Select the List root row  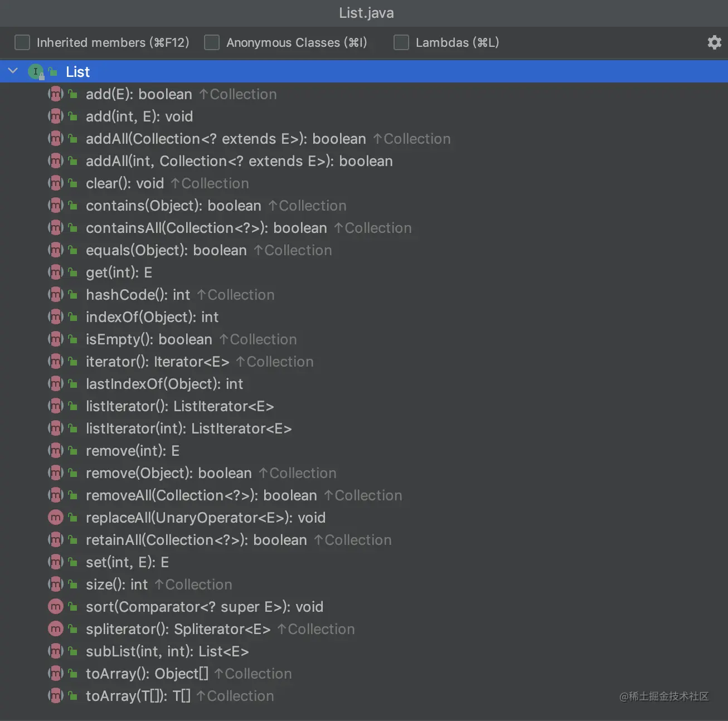click(x=364, y=71)
